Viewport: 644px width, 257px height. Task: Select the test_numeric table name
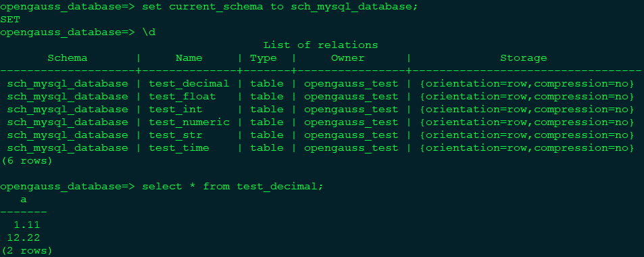[189, 122]
